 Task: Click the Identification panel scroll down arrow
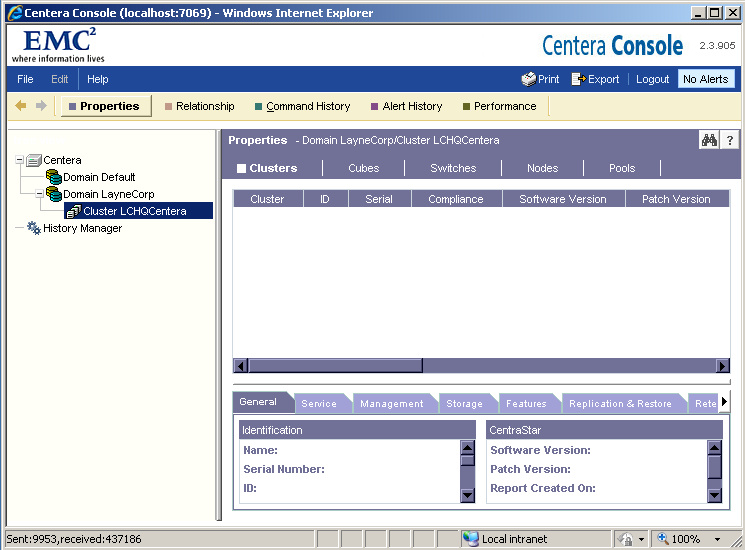(x=468, y=495)
